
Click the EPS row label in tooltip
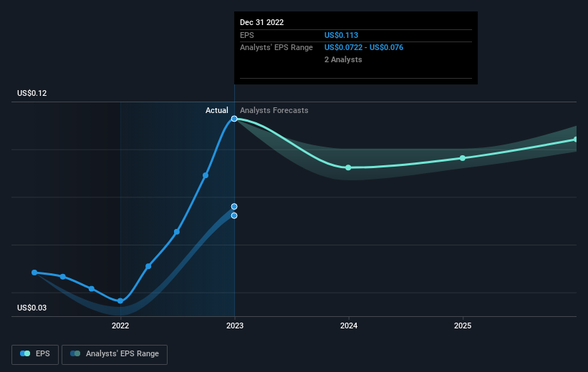click(247, 35)
